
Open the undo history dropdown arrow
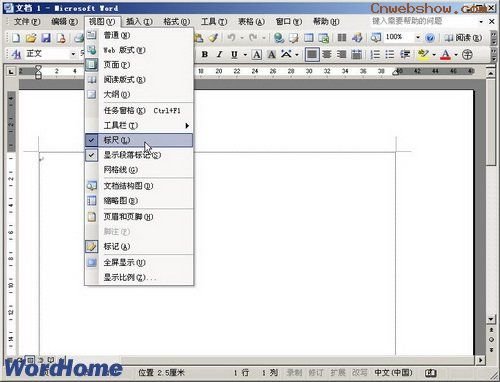[242, 38]
